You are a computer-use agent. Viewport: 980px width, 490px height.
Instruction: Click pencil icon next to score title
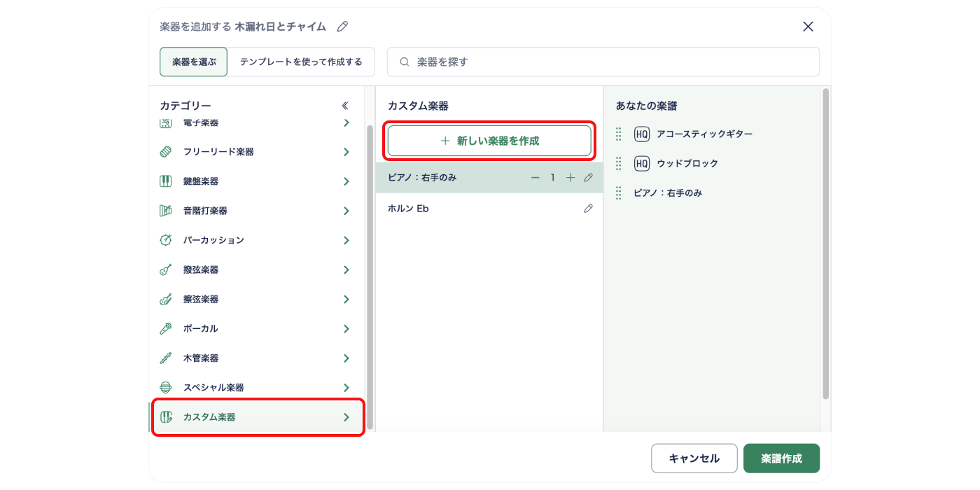342,27
